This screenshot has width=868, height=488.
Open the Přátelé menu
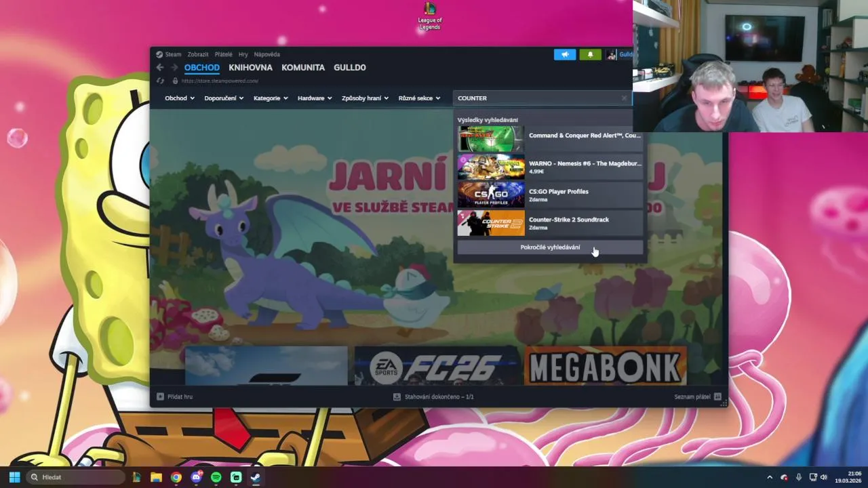[223, 54]
